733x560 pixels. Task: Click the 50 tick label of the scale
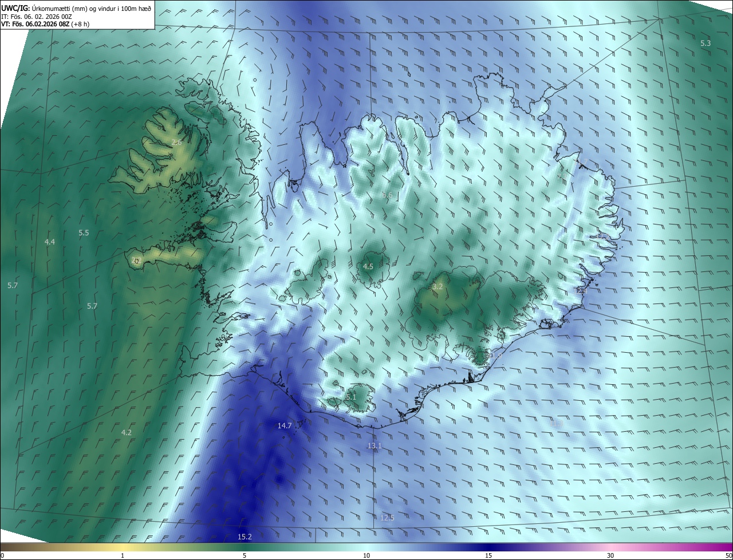tap(728, 555)
